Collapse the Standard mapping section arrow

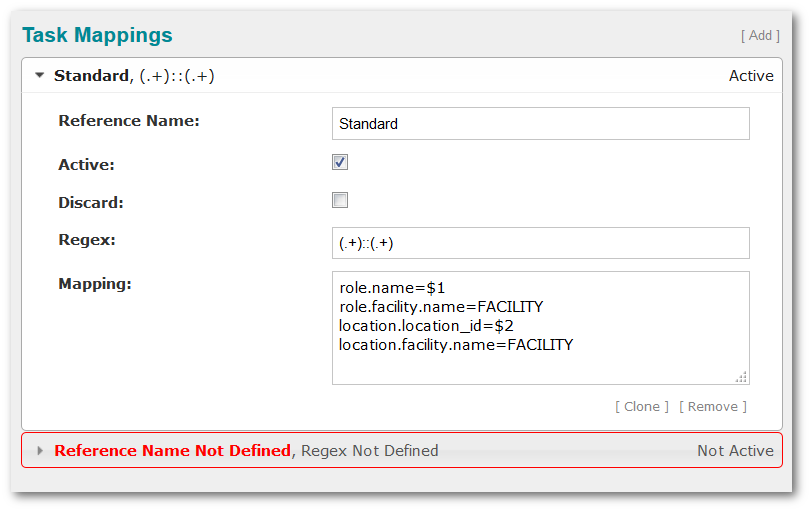click(x=39, y=76)
